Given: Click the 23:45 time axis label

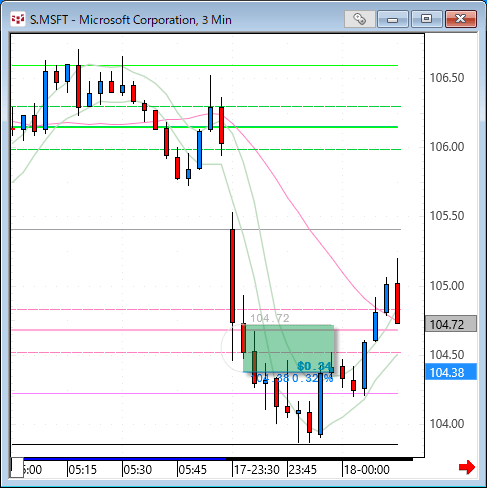Looking at the screenshot, I should tap(302, 470).
